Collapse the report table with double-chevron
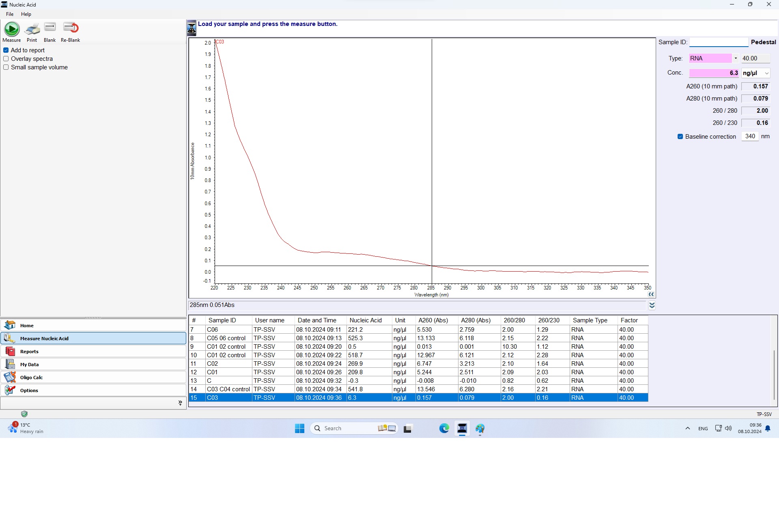The image size is (779, 532). pyautogui.click(x=652, y=305)
